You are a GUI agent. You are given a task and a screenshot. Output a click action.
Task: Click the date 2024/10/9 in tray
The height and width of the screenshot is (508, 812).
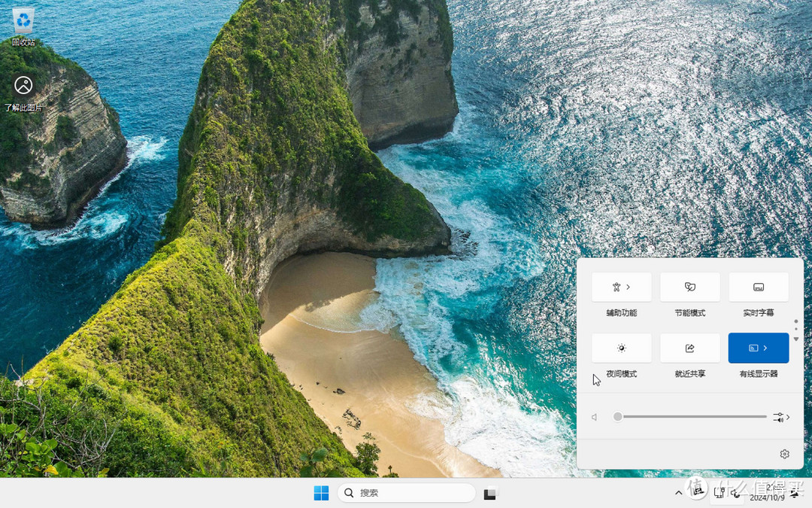768,497
